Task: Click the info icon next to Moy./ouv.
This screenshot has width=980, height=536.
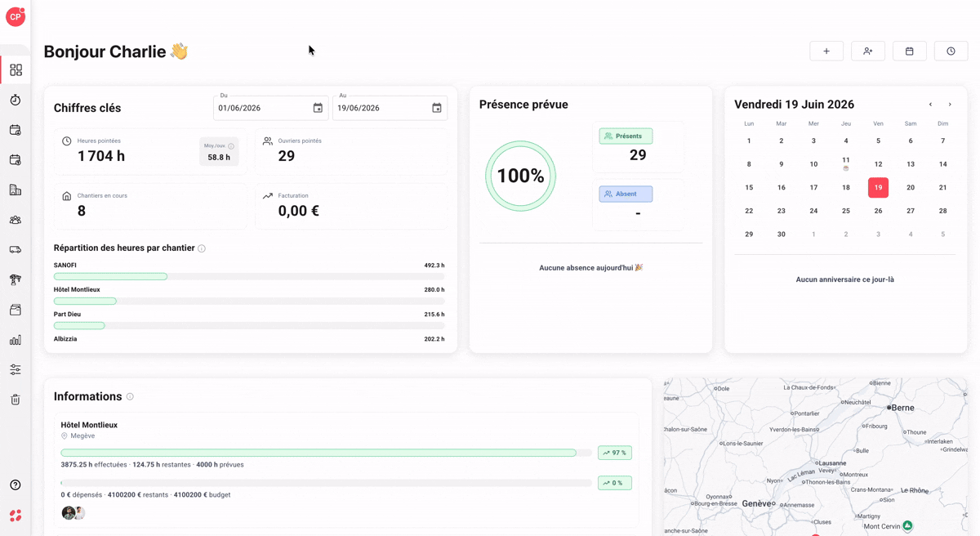Action: coord(231,146)
